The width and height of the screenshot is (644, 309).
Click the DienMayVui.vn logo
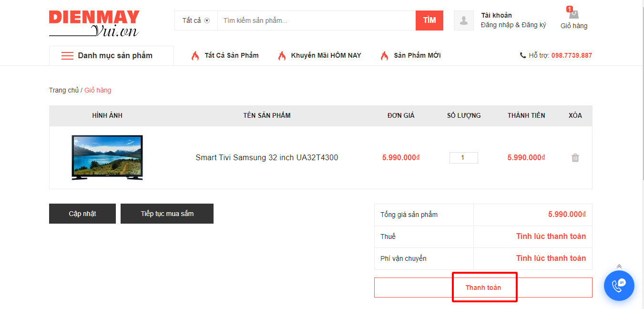pyautogui.click(x=94, y=23)
